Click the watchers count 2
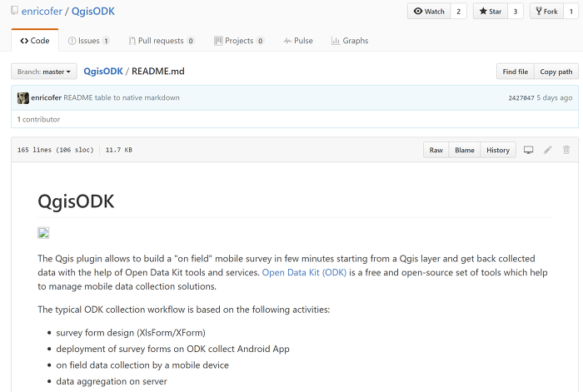The width and height of the screenshot is (583, 392). 458,11
